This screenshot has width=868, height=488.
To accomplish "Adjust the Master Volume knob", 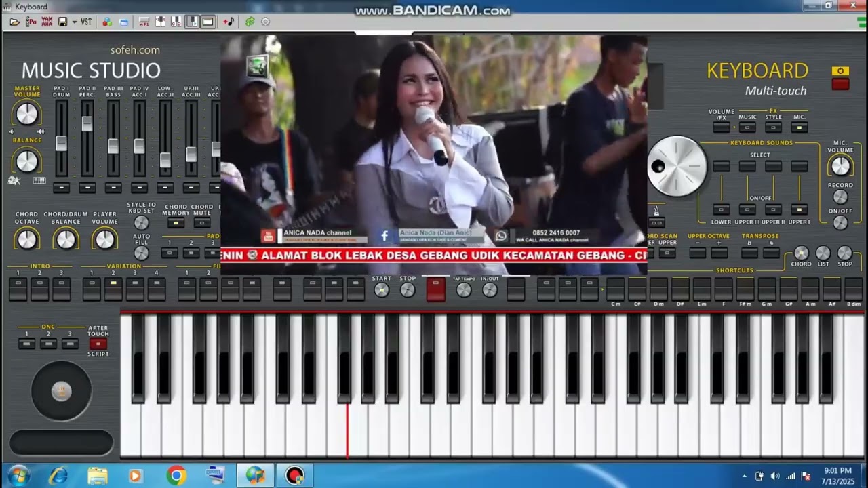I will tap(26, 113).
